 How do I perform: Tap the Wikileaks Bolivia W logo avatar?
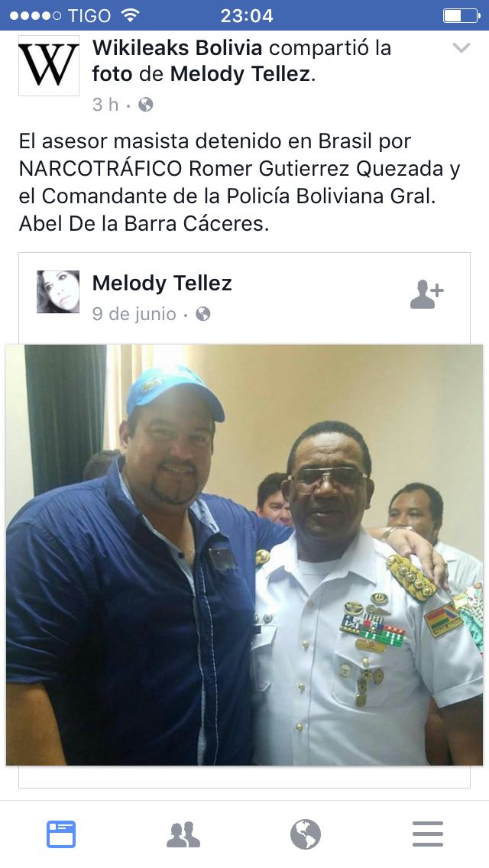(x=49, y=66)
